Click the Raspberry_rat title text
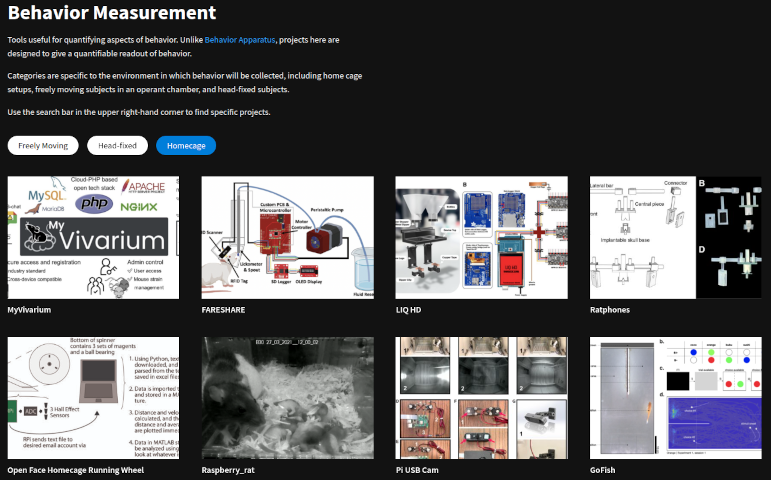 pos(228,470)
